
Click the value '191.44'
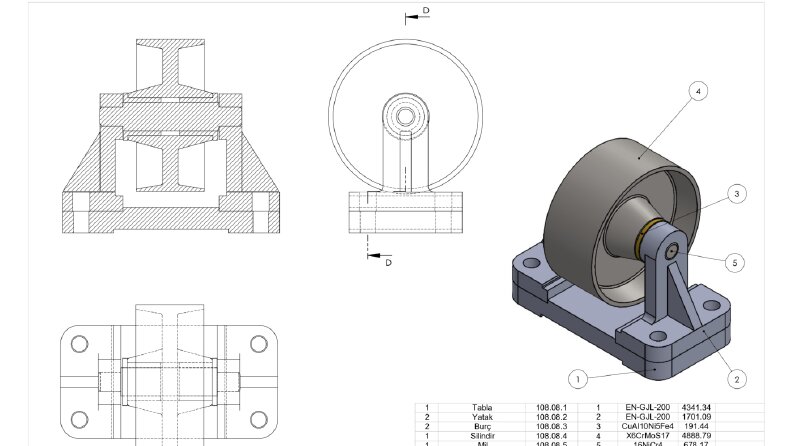point(696,426)
